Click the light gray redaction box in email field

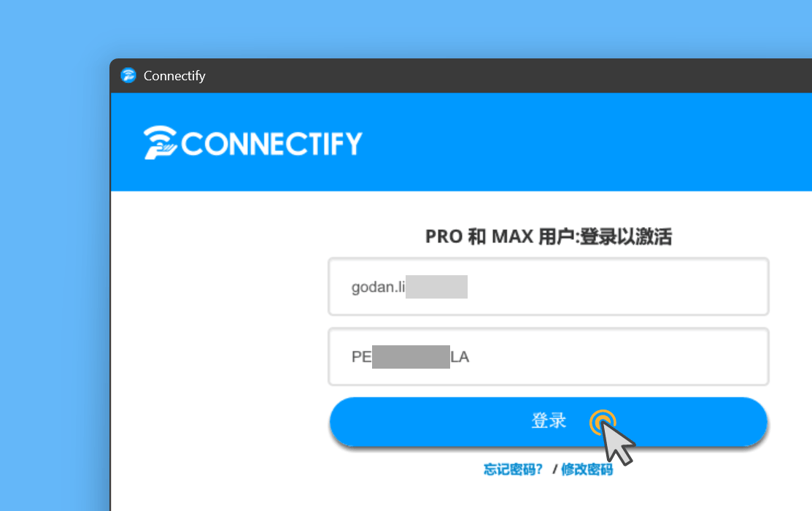436,287
